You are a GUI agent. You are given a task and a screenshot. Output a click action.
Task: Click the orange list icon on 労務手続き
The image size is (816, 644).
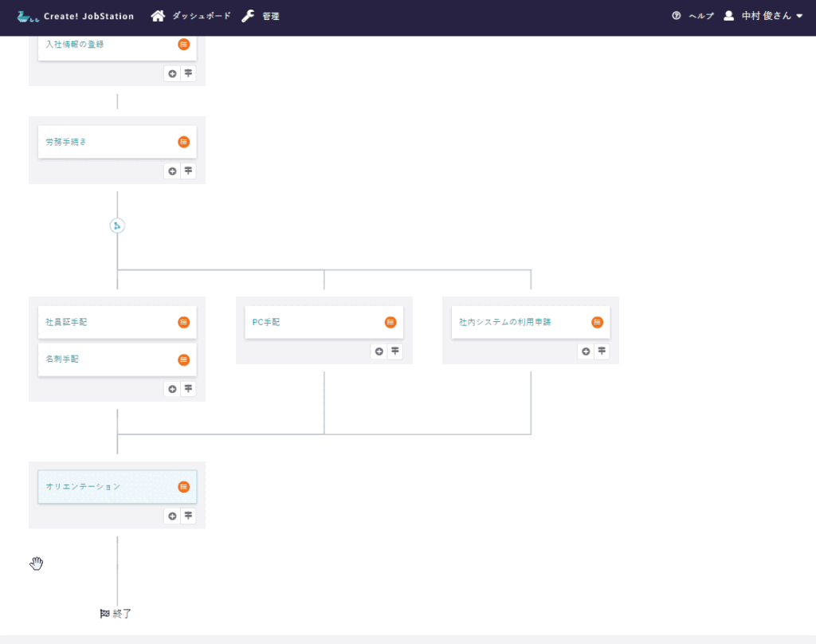click(184, 142)
